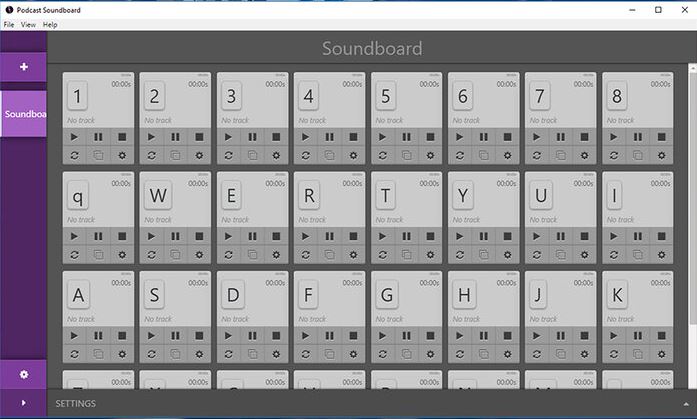Screen dimensions: 697x419
Task: Select the key label G on pad
Action: click(387, 295)
